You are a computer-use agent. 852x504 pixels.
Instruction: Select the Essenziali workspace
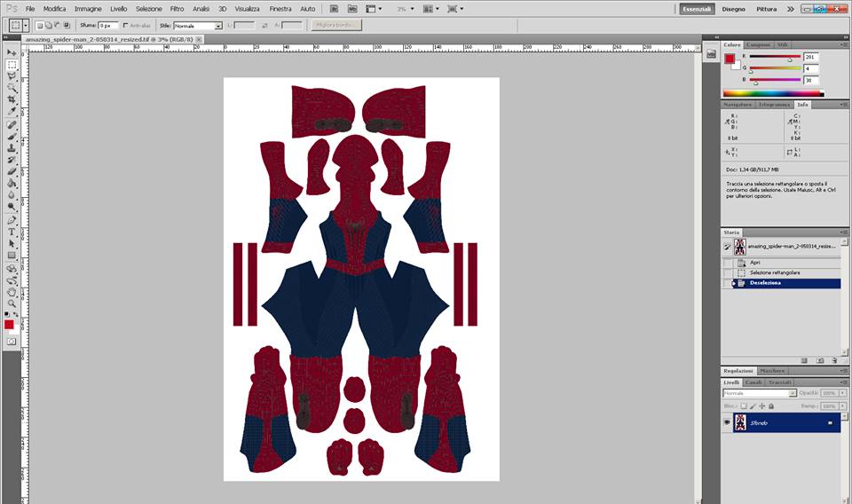pos(698,9)
